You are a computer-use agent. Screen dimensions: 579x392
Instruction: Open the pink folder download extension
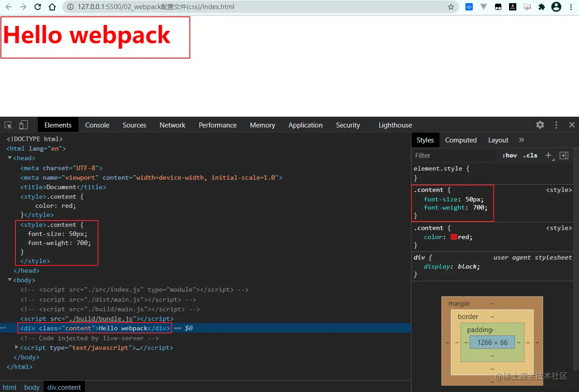click(527, 7)
